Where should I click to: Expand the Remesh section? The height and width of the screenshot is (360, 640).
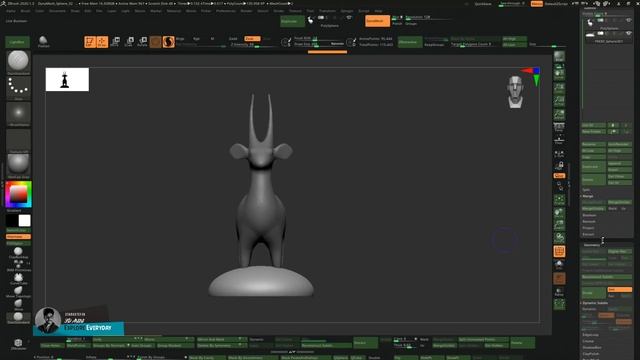tap(589, 221)
